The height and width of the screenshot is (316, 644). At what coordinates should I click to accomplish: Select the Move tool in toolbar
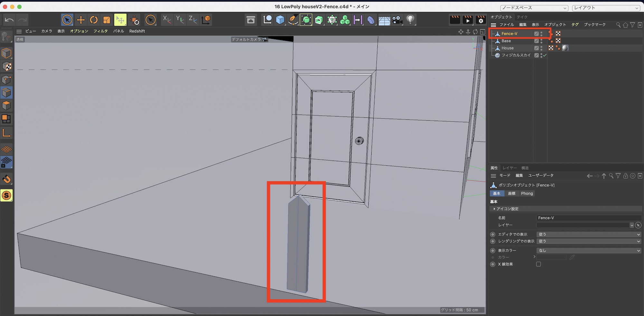point(80,20)
